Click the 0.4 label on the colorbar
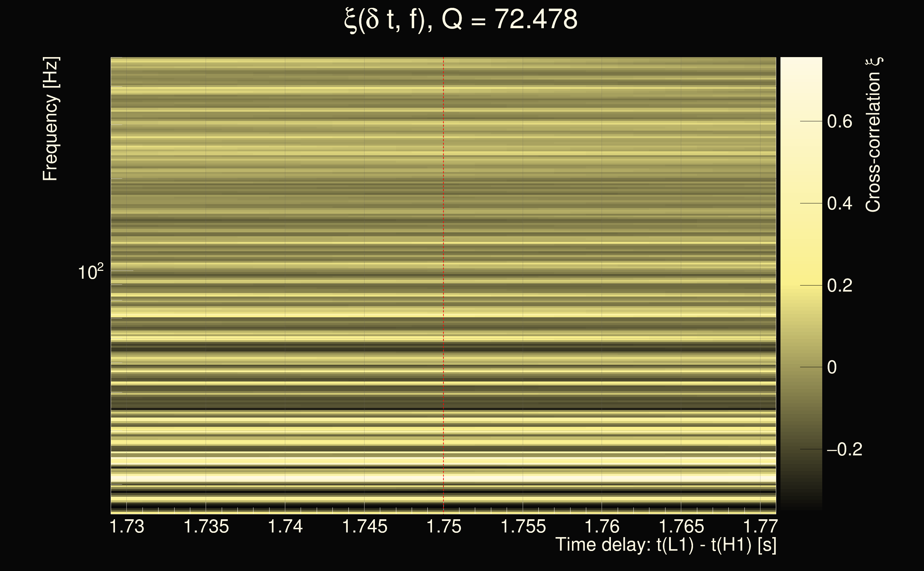 point(839,203)
